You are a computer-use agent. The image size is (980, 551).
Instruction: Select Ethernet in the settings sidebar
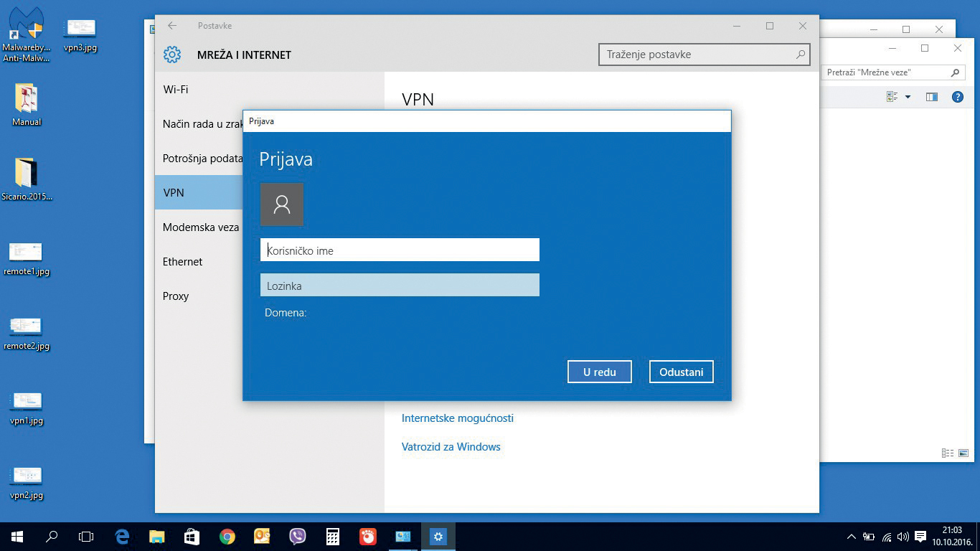[x=182, y=262]
